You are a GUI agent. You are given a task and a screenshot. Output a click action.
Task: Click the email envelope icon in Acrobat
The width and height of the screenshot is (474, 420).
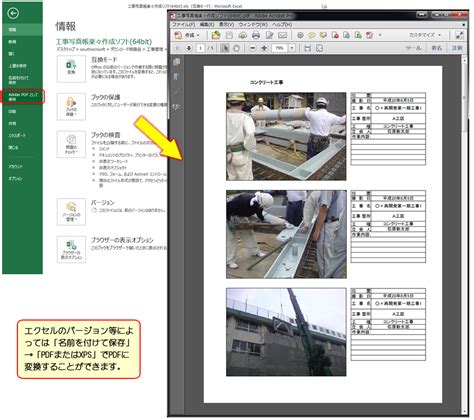(x=282, y=35)
